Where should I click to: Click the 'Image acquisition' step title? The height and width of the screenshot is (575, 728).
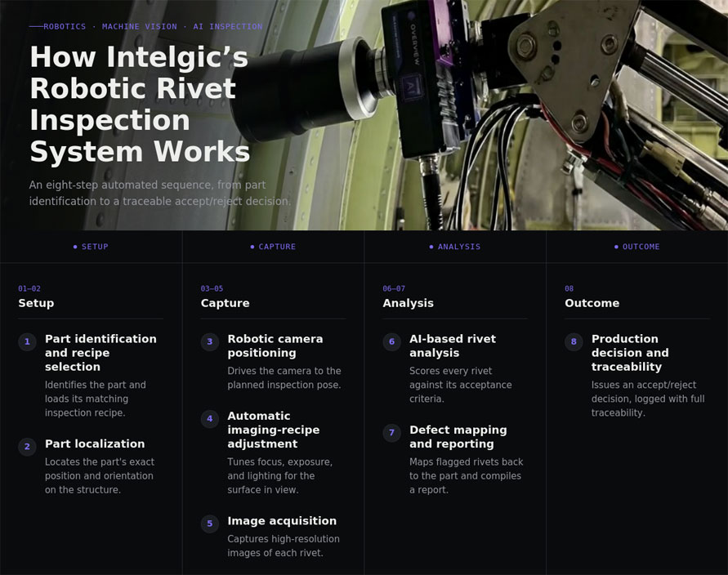tap(282, 521)
